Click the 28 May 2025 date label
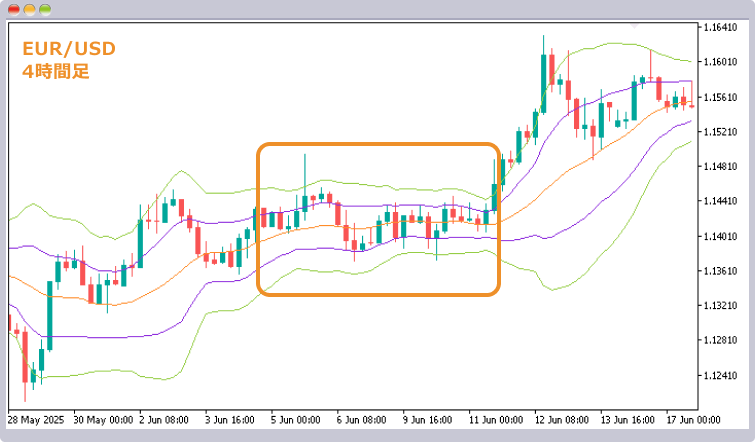 [36, 419]
